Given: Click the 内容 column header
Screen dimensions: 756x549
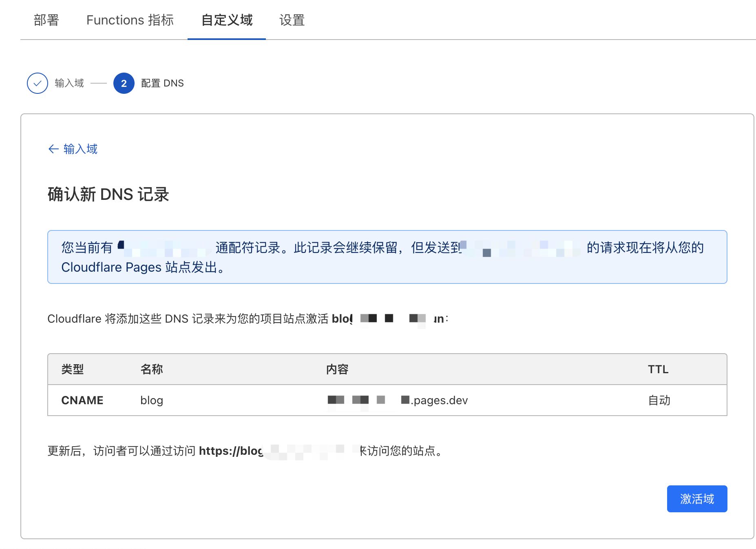Looking at the screenshot, I should (x=337, y=369).
